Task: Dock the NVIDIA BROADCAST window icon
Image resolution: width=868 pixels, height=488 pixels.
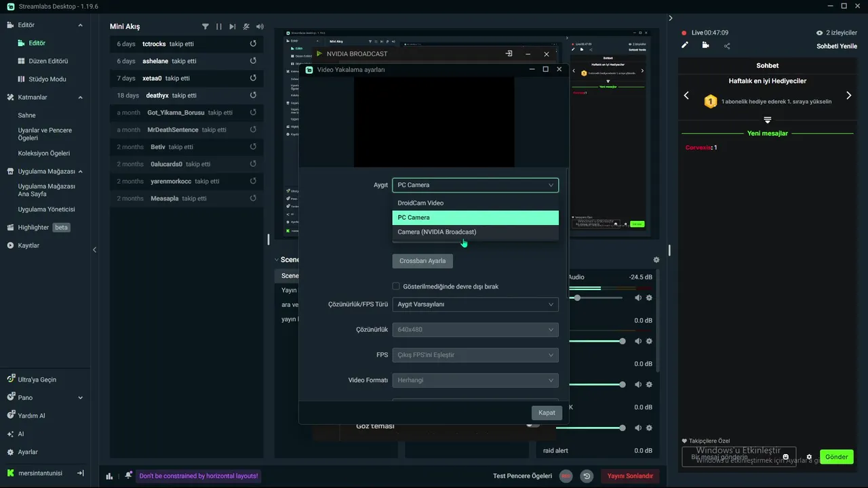Action: pos(509,54)
